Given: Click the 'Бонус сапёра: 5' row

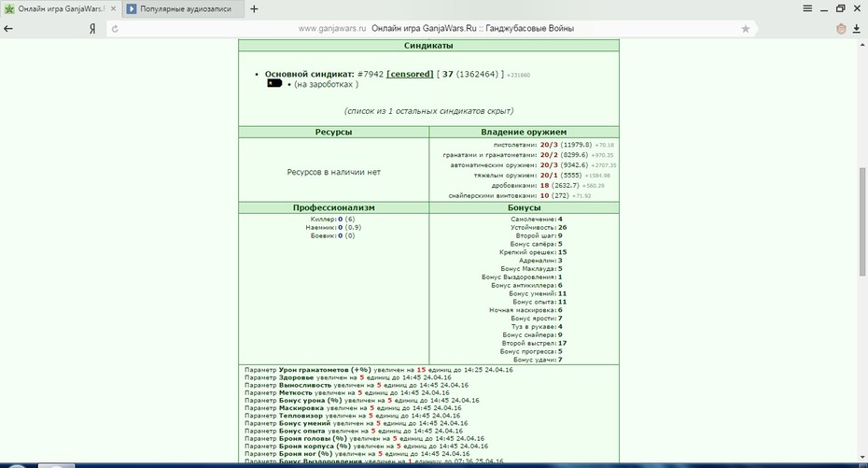Looking at the screenshot, I should coord(536,244).
